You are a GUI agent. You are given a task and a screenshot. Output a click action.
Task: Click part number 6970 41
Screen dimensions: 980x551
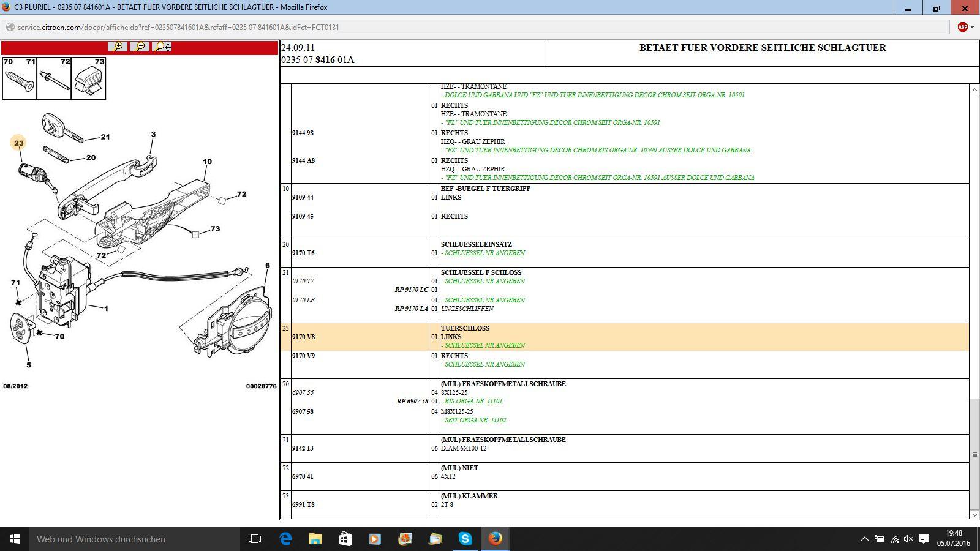[x=303, y=476]
